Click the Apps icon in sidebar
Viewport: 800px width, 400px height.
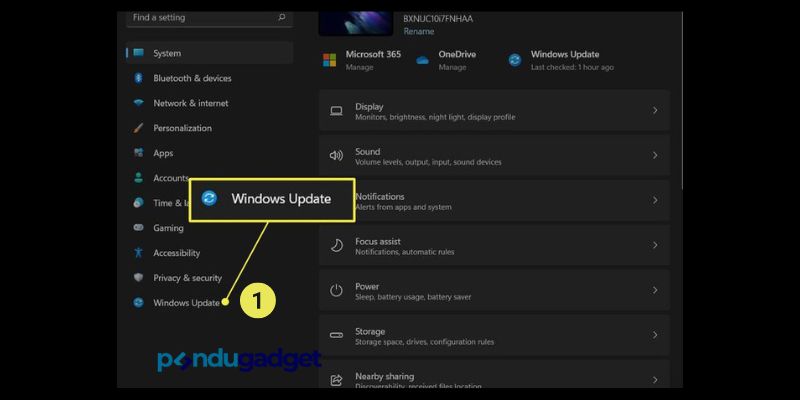point(138,153)
